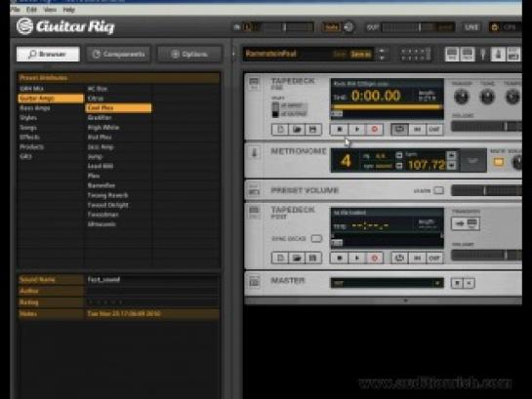Click the Sound Name input field
This screenshot has height=399, width=532.
[152, 280]
